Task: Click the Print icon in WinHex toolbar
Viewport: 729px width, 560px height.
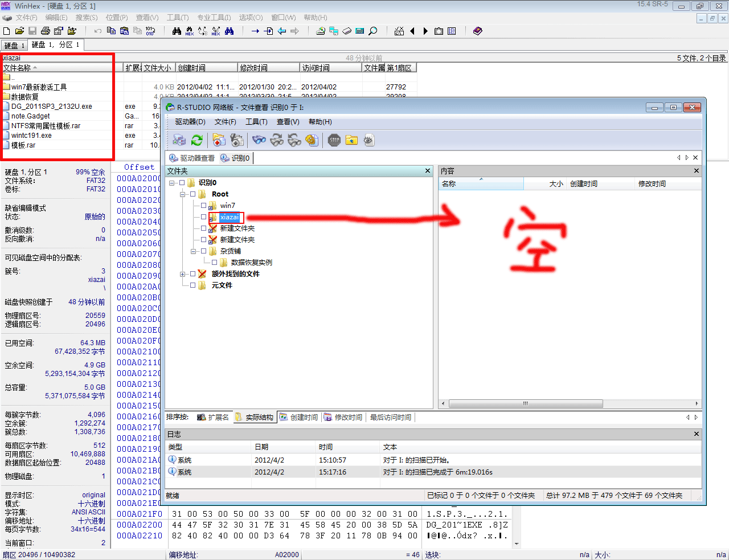Action: tap(46, 31)
